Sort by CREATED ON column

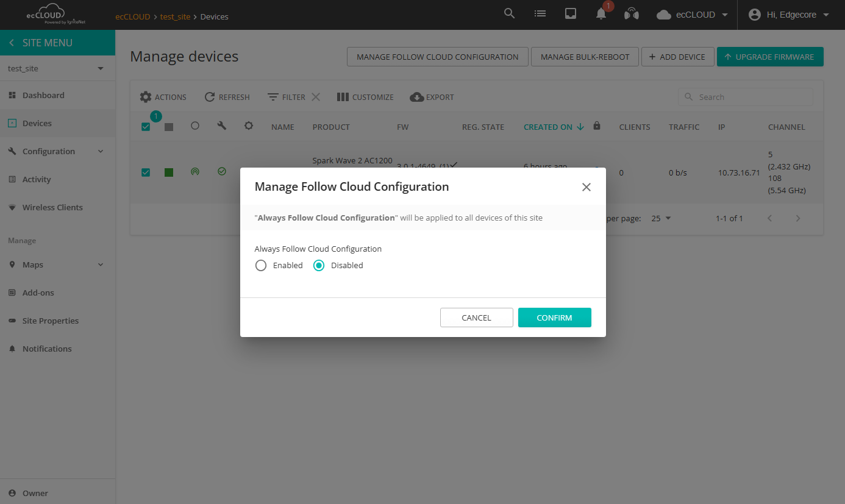[x=554, y=127]
